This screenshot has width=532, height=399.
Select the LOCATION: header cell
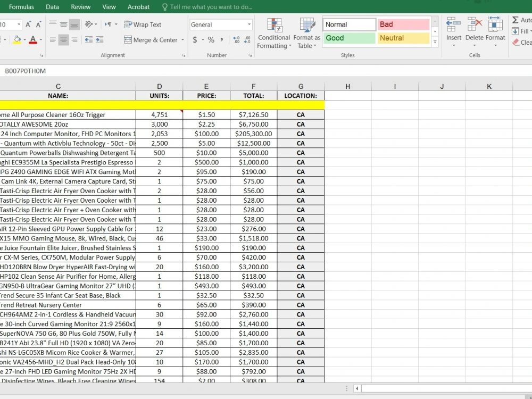(301, 96)
